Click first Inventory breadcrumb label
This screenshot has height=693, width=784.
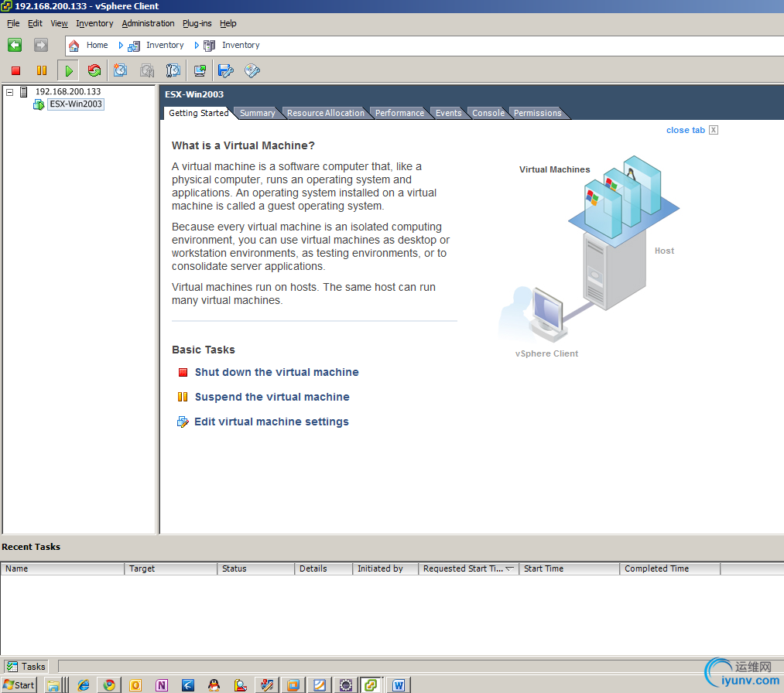click(165, 45)
